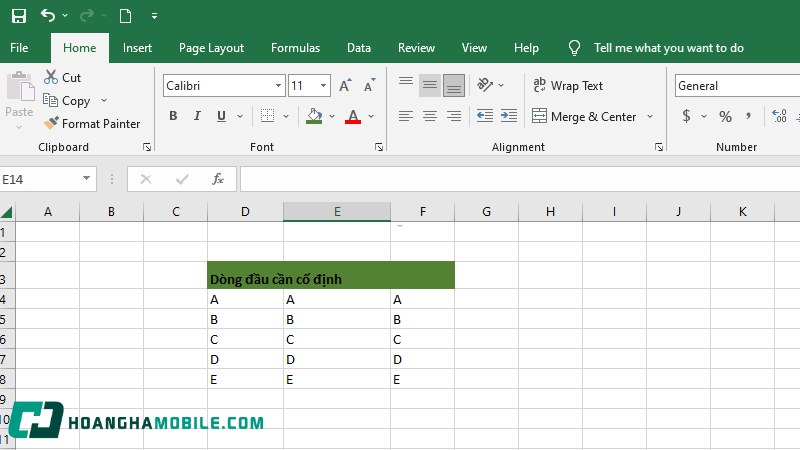Viewport: 800px width, 450px height.
Task: Click the formula bar Enter checkmark
Action: point(182,179)
